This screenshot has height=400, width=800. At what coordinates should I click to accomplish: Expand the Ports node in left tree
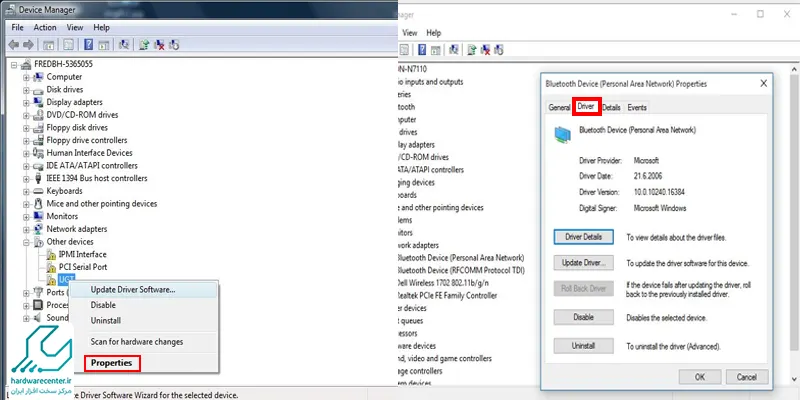point(26,292)
